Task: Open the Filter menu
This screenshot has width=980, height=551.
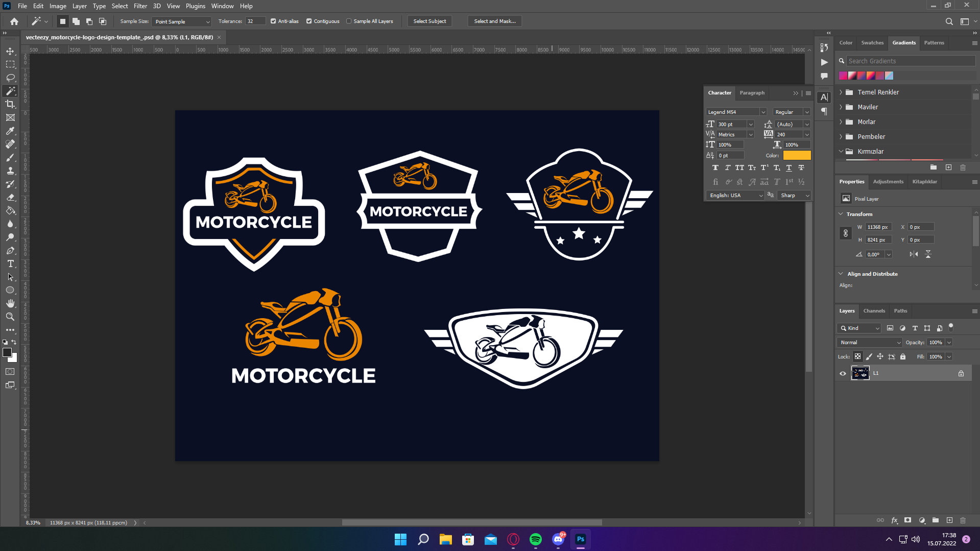Action: pyautogui.click(x=140, y=6)
